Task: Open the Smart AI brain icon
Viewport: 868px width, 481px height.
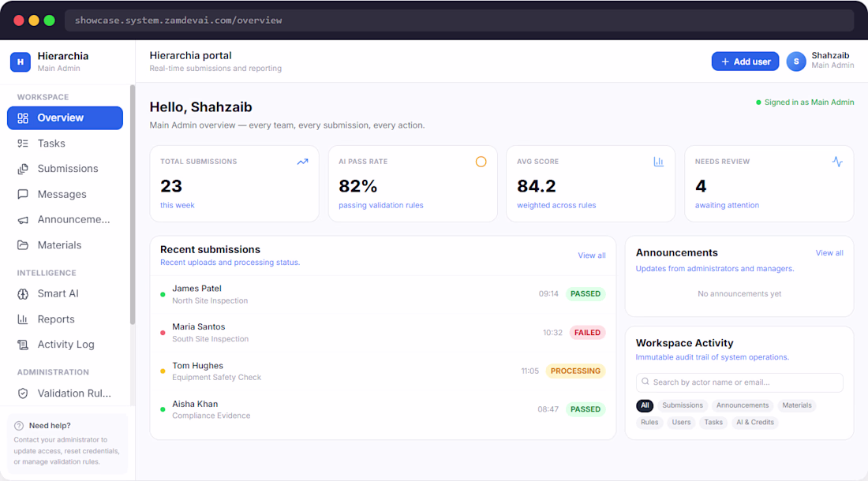Action: tap(23, 293)
